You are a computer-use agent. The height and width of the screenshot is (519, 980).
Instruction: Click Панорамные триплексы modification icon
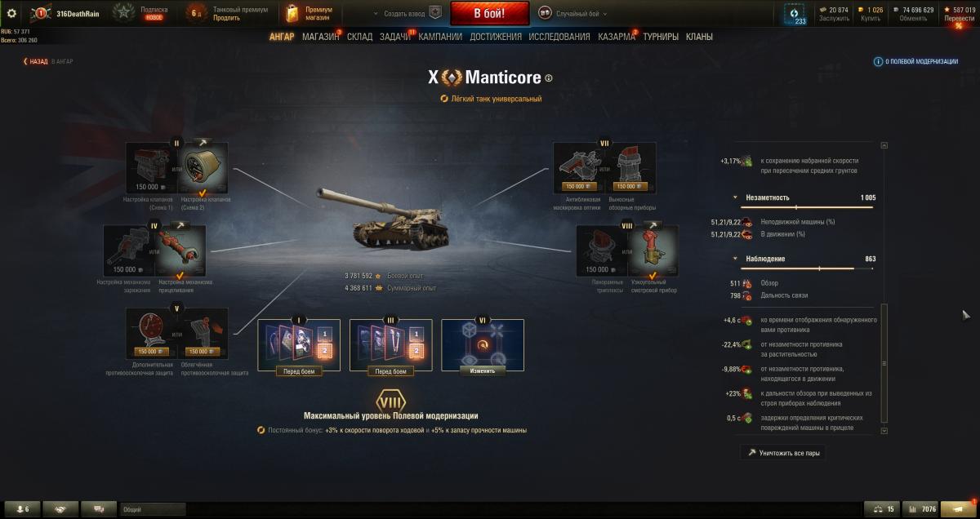pos(599,251)
